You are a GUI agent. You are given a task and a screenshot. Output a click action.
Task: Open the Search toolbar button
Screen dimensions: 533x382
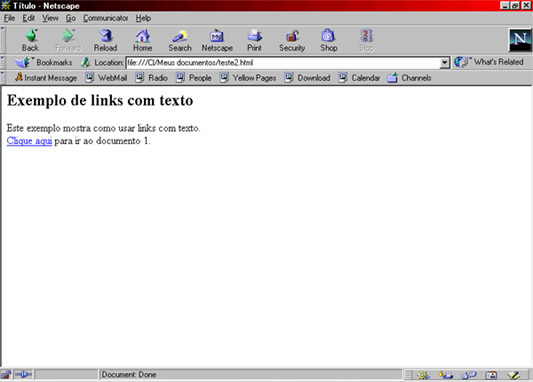(x=180, y=40)
